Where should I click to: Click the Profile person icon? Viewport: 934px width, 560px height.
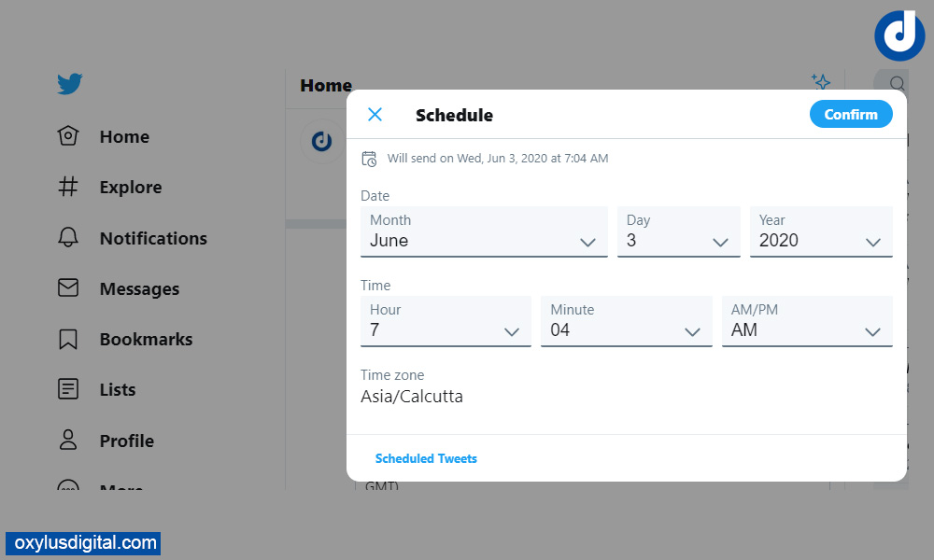68,441
